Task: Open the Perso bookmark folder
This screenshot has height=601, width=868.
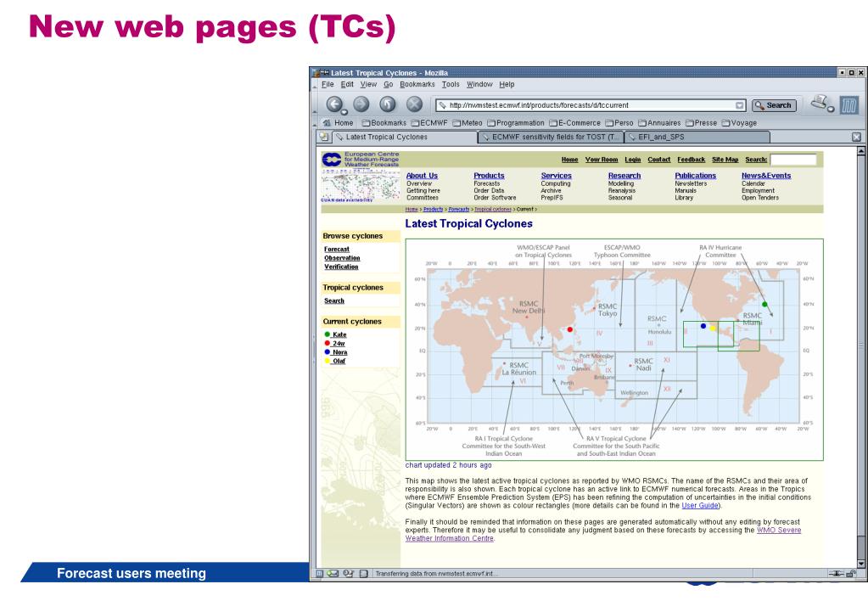Action: point(619,123)
